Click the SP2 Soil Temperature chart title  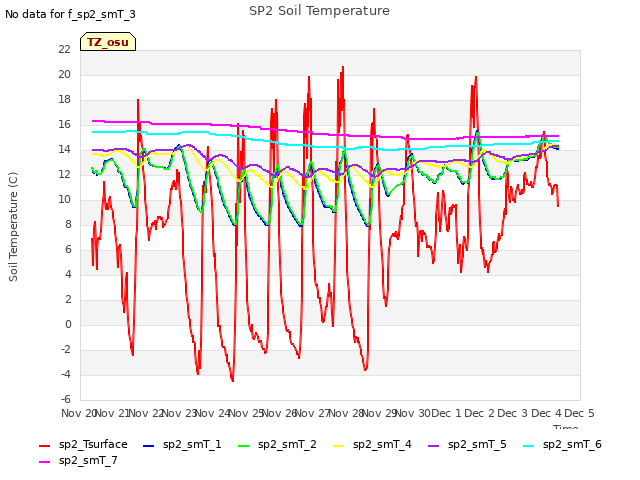319,11
